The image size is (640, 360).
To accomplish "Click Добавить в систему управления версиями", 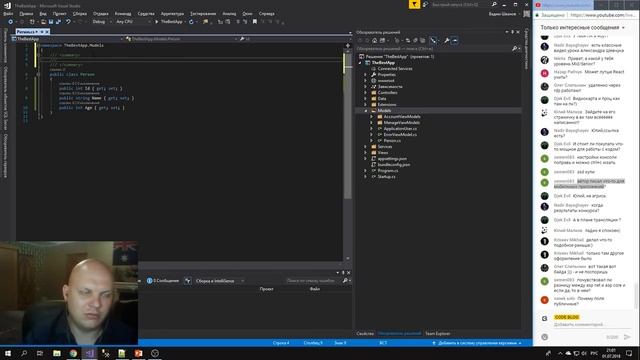I will point(477,343).
